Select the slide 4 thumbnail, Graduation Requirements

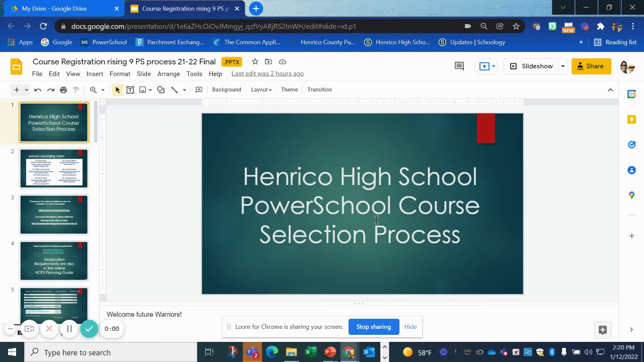tap(54, 261)
